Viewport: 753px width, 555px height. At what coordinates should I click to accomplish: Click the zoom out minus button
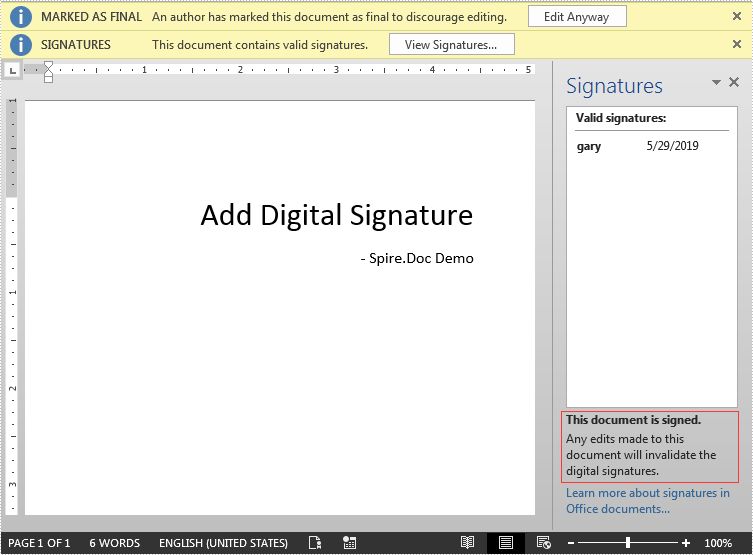click(x=571, y=543)
